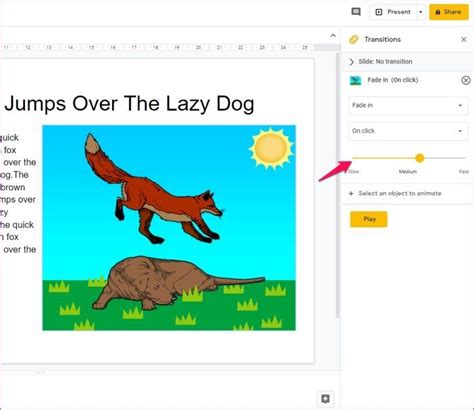
Task: Click the Fast end of speed slider
Action: [x=464, y=171]
